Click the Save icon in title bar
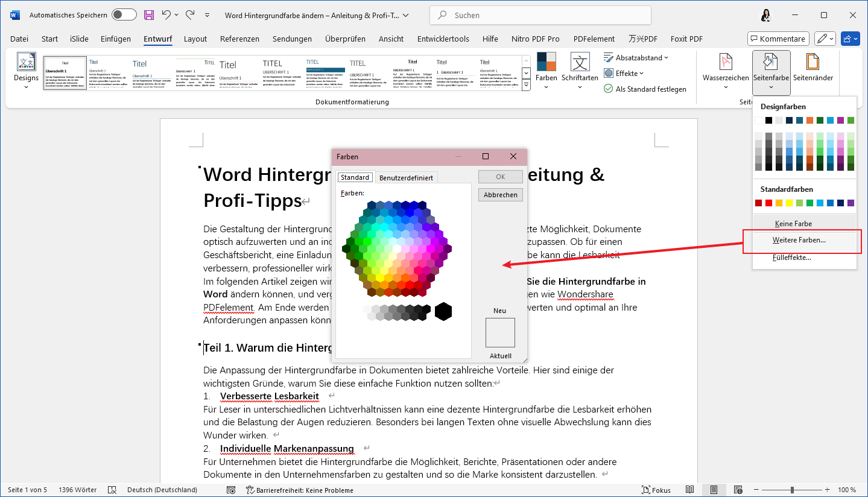This screenshot has height=497, width=868. point(148,14)
